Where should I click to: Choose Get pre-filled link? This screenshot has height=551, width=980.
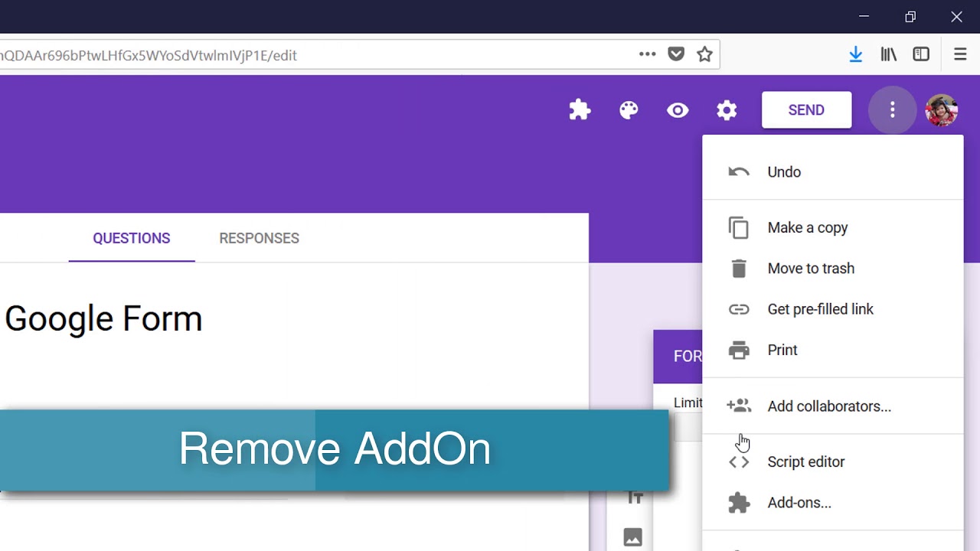pyautogui.click(x=833, y=309)
